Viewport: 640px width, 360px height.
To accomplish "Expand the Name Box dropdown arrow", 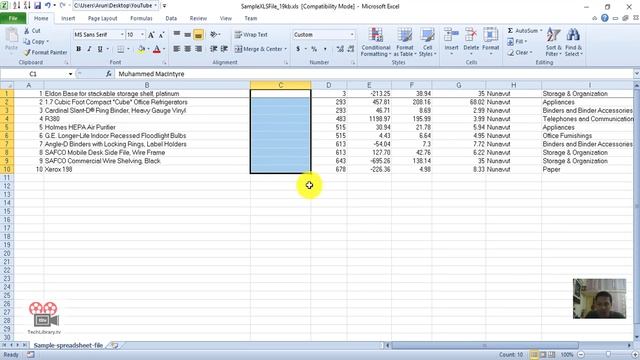I will 70,74.
